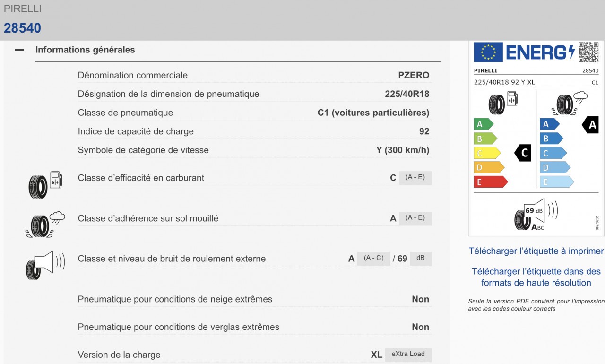Click the fuel efficiency tyre pump icon
Image resolution: width=605 pixels, height=364 pixels.
[45, 184]
